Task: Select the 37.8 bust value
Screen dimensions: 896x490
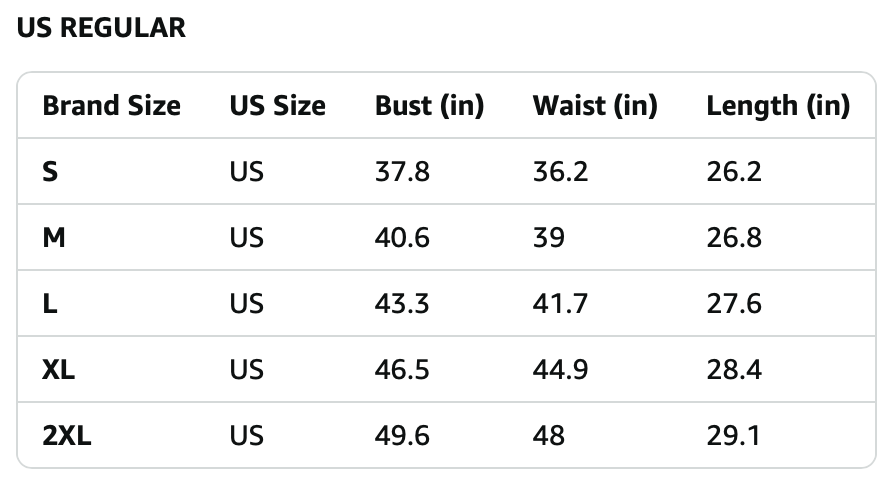Action: click(402, 171)
